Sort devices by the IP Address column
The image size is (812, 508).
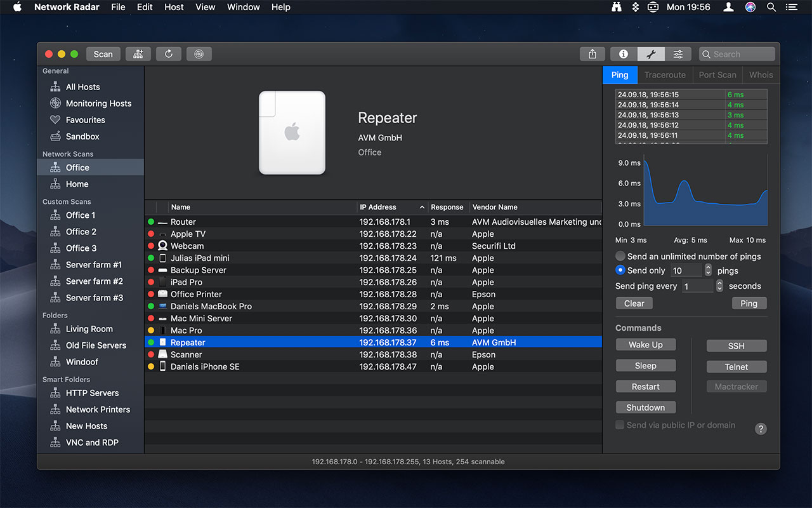point(378,207)
